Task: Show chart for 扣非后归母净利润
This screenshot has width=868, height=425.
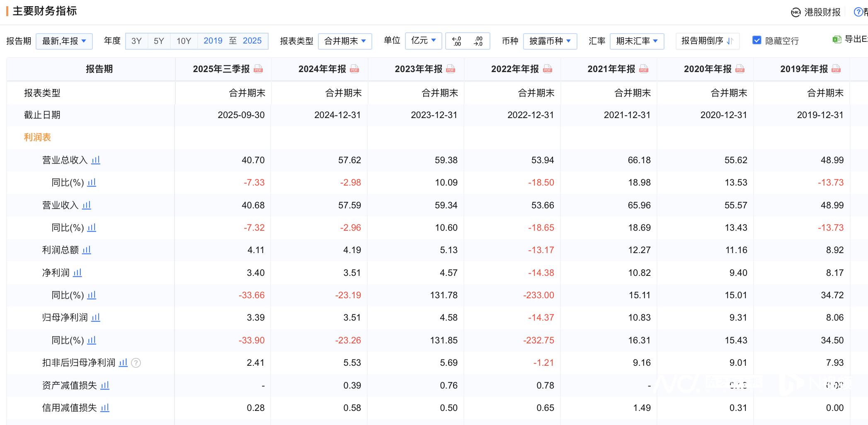Action: click(x=123, y=363)
